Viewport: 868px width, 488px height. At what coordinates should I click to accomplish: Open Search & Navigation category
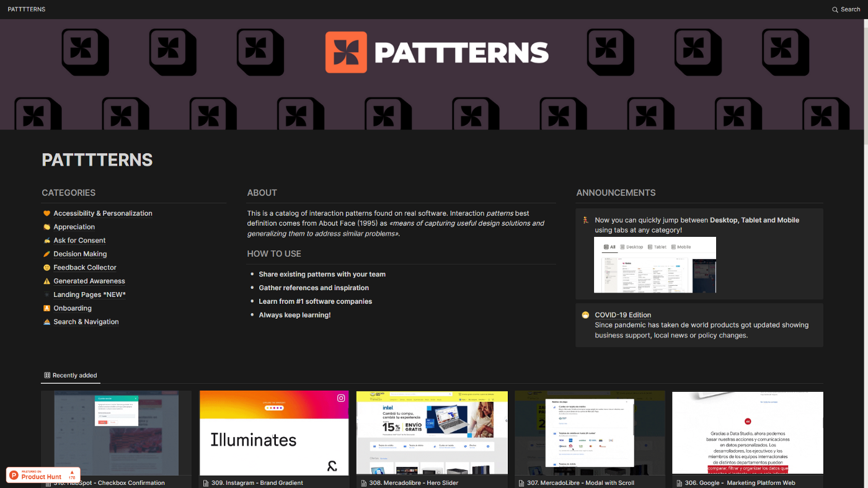[x=86, y=322]
